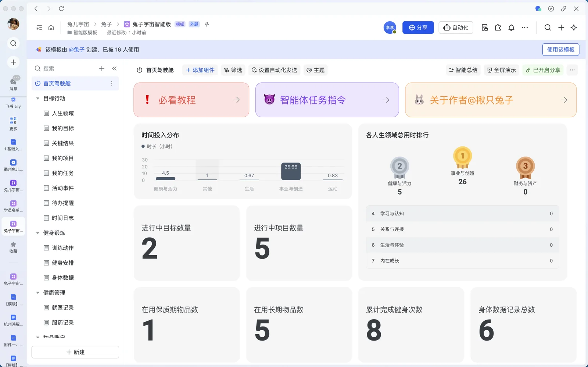This screenshot has width=588, height=367.
Task: Start 全屏演示 fullscreen presentation
Action: (x=501, y=70)
